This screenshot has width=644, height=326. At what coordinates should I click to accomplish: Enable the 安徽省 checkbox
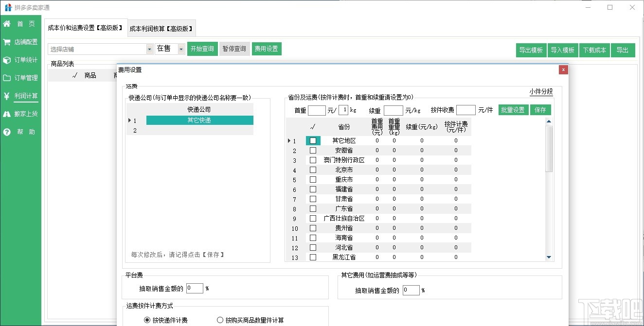tap(313, 150)
